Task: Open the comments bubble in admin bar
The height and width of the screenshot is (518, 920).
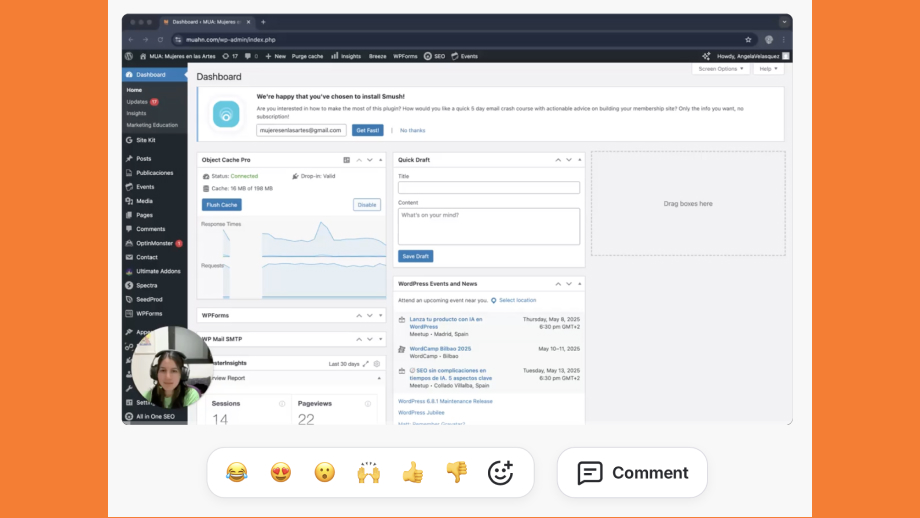Action: coord(251,56)
